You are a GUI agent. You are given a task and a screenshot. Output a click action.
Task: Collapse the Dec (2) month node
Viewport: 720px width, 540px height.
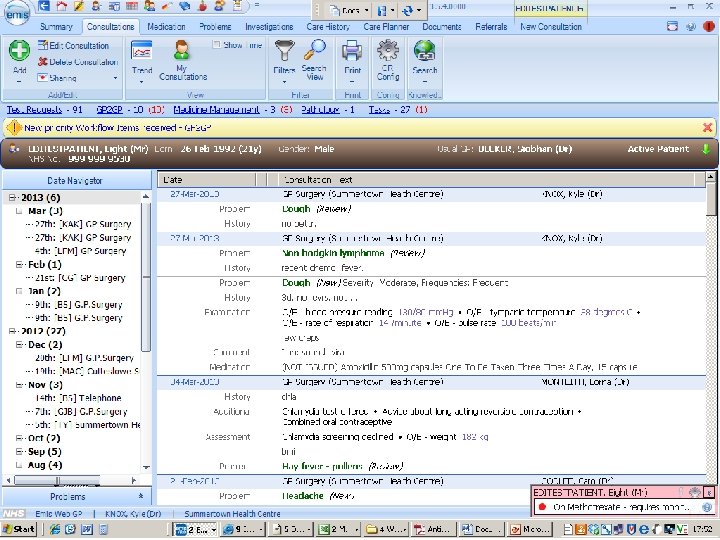click(19, 344)
